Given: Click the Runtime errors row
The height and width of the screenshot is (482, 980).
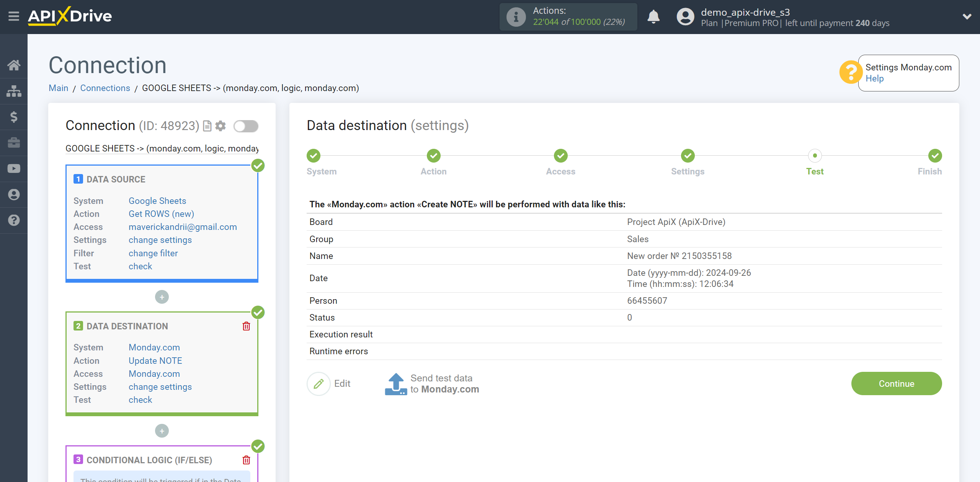Looking at the screenshot, I should click(x=624, y=351).
